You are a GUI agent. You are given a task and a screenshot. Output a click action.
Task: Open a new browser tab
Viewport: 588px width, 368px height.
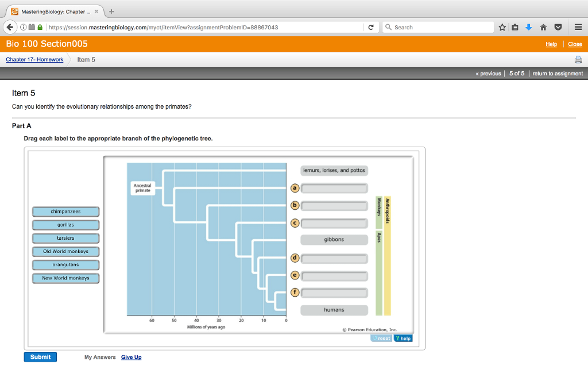click(x=111, y=11)
